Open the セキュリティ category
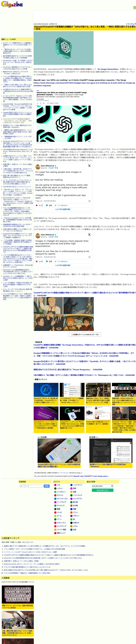136x644 pixels. [61, 522]
